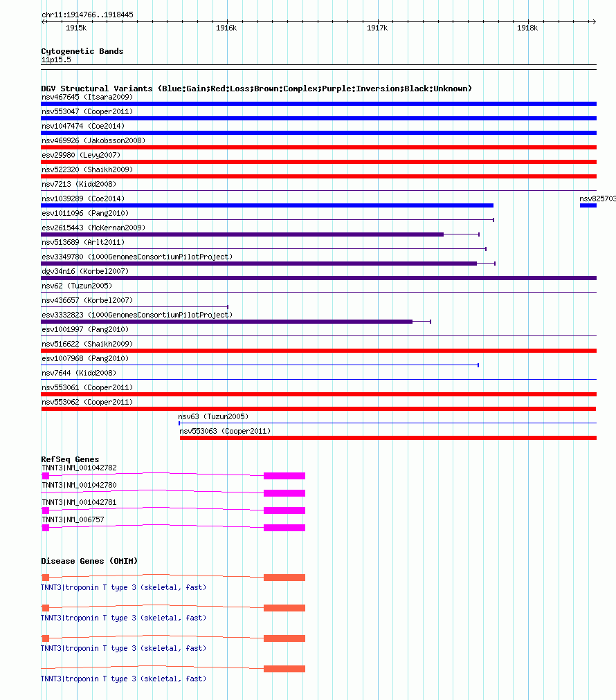The height and width of the screenshot is (700, 616).
Task: Click the 1915k ruler position label
Action: 76,28
